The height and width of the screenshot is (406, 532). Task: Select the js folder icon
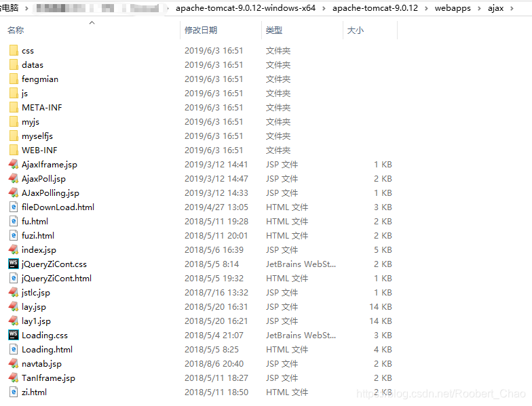pyautogui.click(x=14, y=94)
